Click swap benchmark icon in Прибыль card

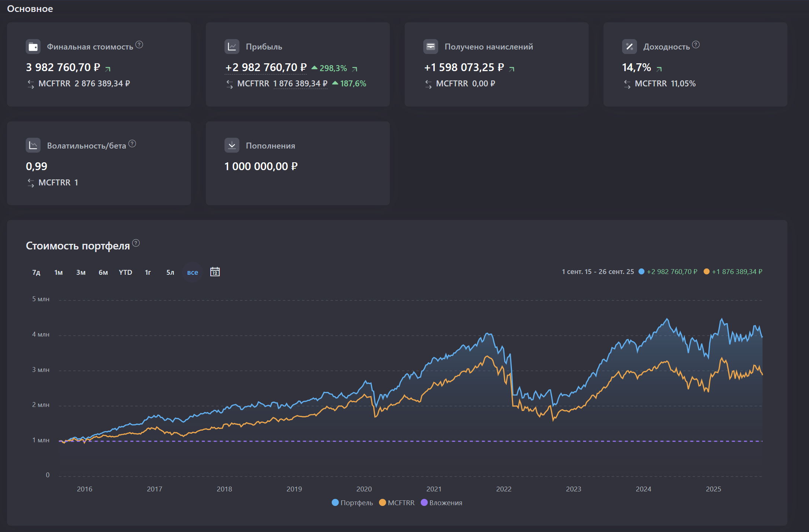click(230, 84)
